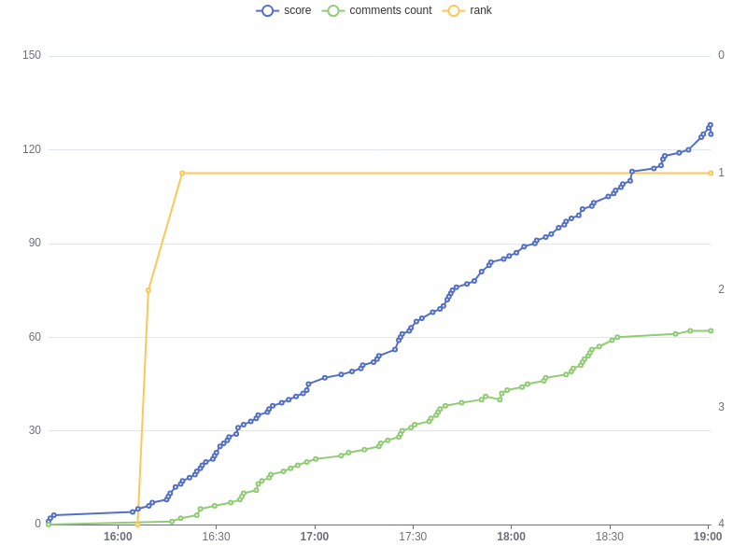Click the green comments count legend marker icon
Screen dimensions: 747x560
pyautogui.click(x=333, y=10)
